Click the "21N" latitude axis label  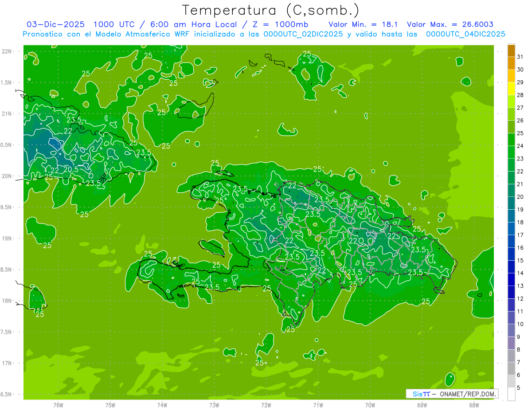pyautogui.click(x=8, y=114)
